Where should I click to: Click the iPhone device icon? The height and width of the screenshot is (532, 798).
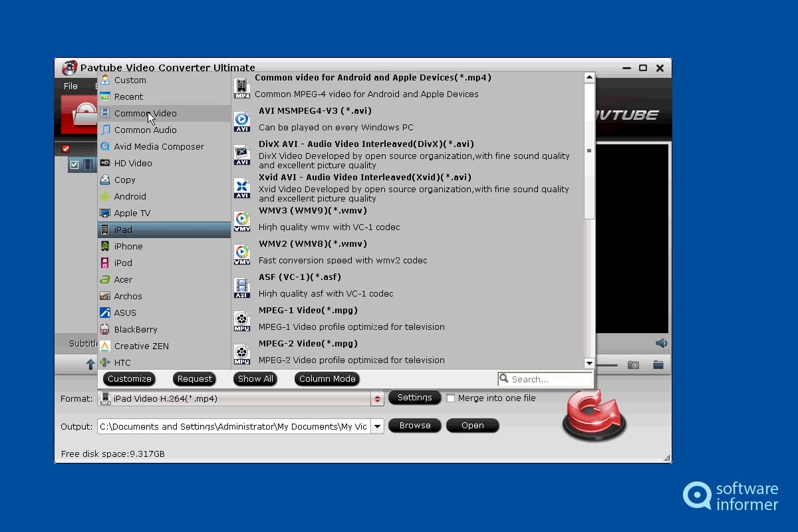pyautogui.click(x=105, y=246)
